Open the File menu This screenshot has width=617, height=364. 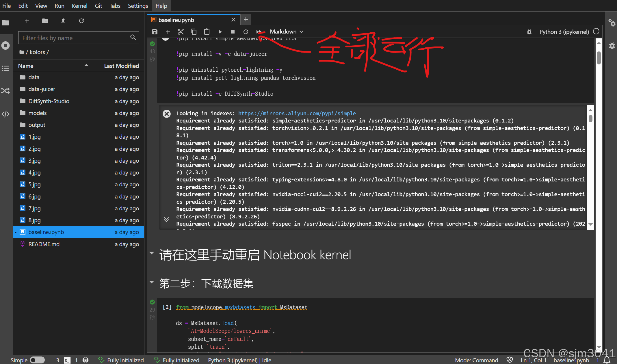coord(7,6)
